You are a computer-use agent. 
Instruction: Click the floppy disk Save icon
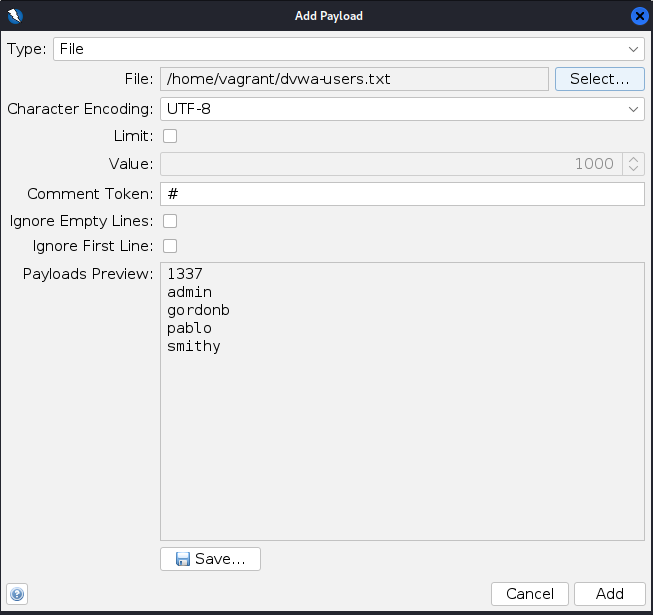(183, 559)
